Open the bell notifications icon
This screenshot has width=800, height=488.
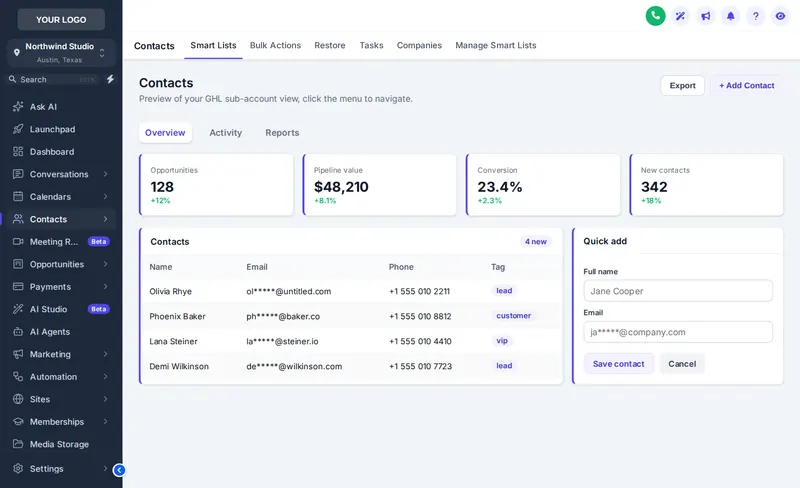tap(731, 16)
